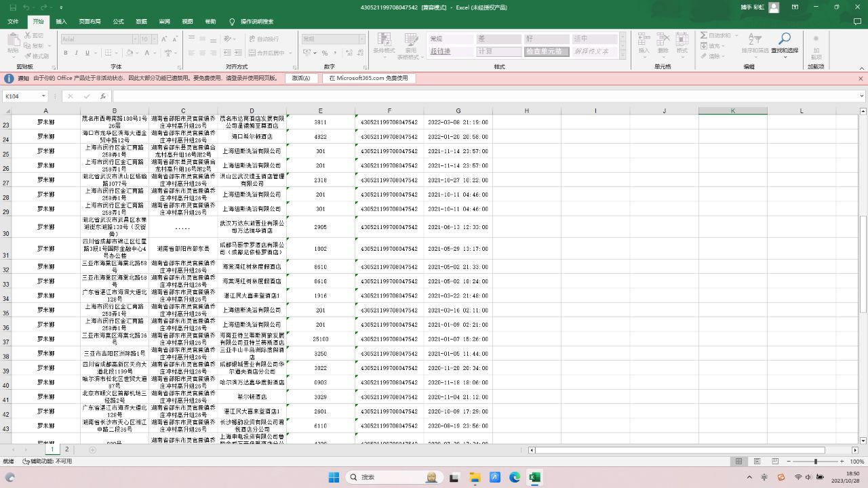Switch to the 公式 ribbon tab
The height and width of the screenshot is (488, 868).
[118, 22]
